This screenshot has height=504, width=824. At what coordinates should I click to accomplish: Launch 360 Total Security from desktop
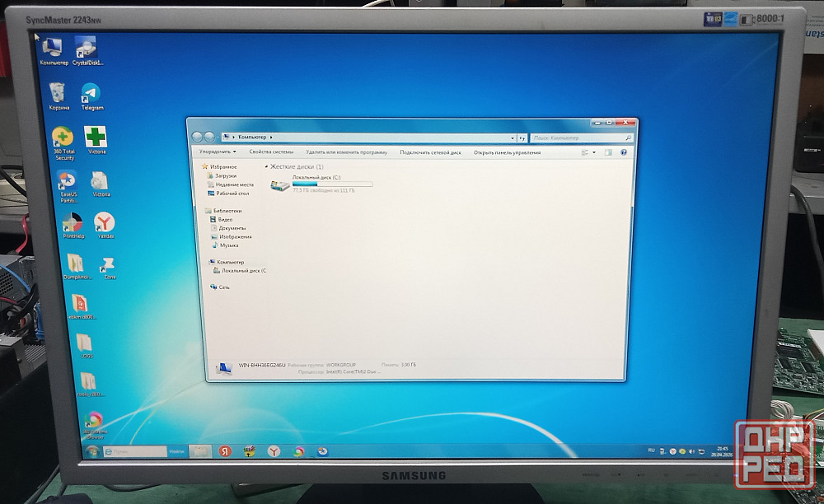coord(63,138)
